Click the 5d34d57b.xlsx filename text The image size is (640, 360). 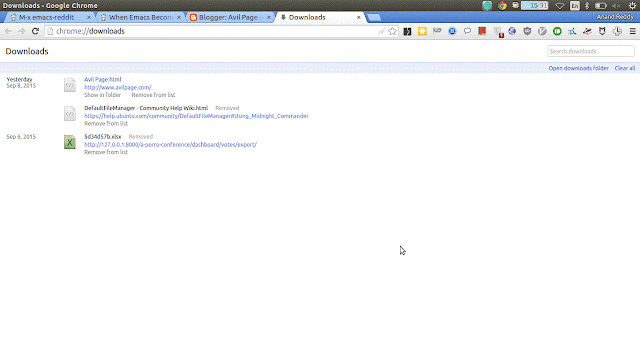[x=102, y=137]
